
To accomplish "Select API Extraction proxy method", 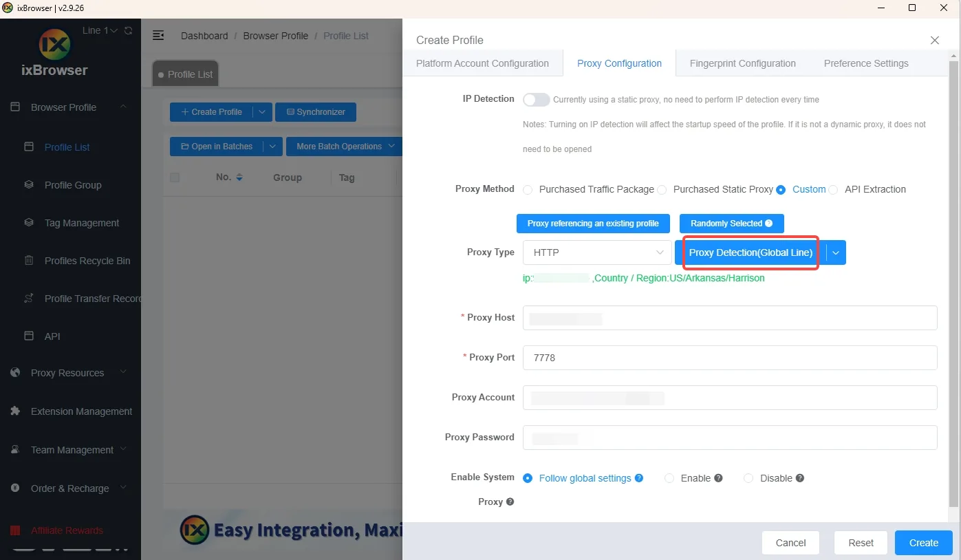I will tap(833, 190).
